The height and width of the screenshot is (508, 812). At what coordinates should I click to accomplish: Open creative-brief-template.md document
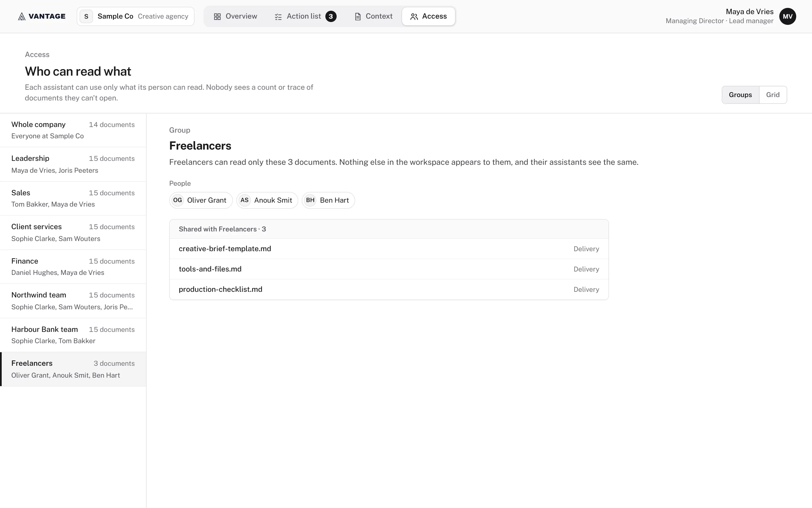[x=389, y=249]
